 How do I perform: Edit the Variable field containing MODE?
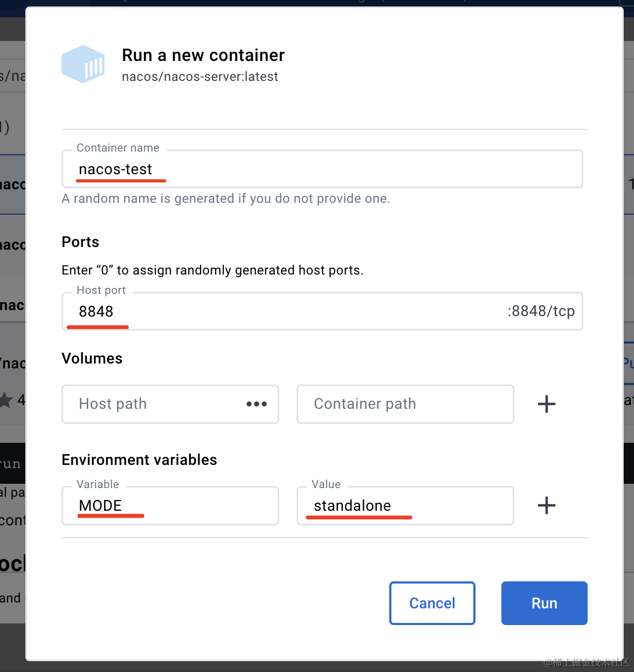pos(170,505)
